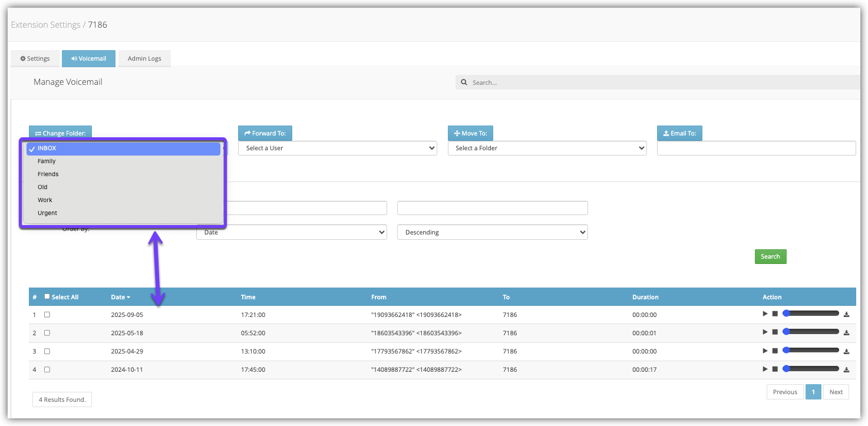Focus the Email To input field
Image resolution: width=868 pixels, height=426 pixels.
[x=756, y=148]
